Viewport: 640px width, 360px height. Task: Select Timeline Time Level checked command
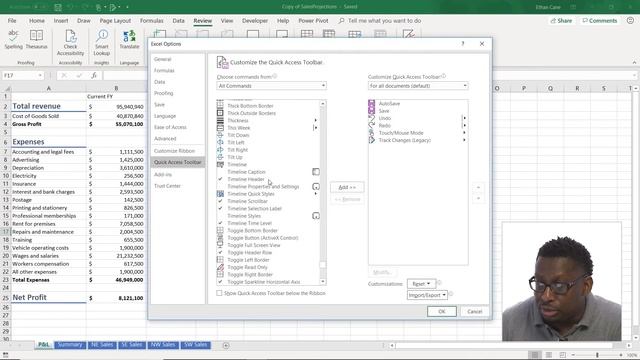tap(249, 223)
